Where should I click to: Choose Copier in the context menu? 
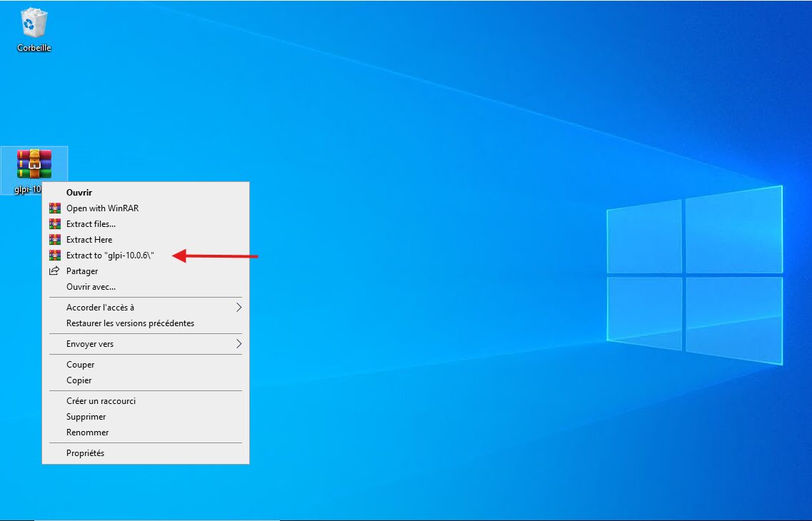tap(146, 380)
